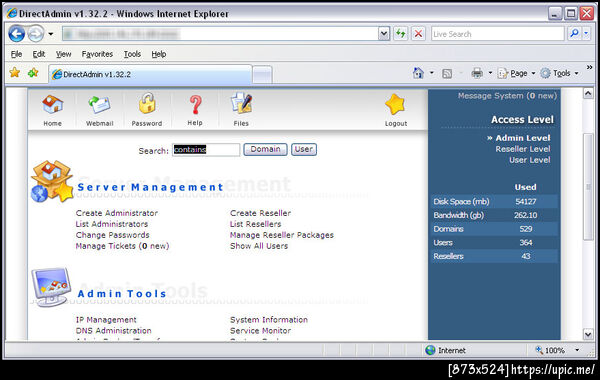Image resolution: width=600 pixels, height=380 pixels.
Task: Click the Admin Tools monitor icon
Action: click(x=51, y=287)
